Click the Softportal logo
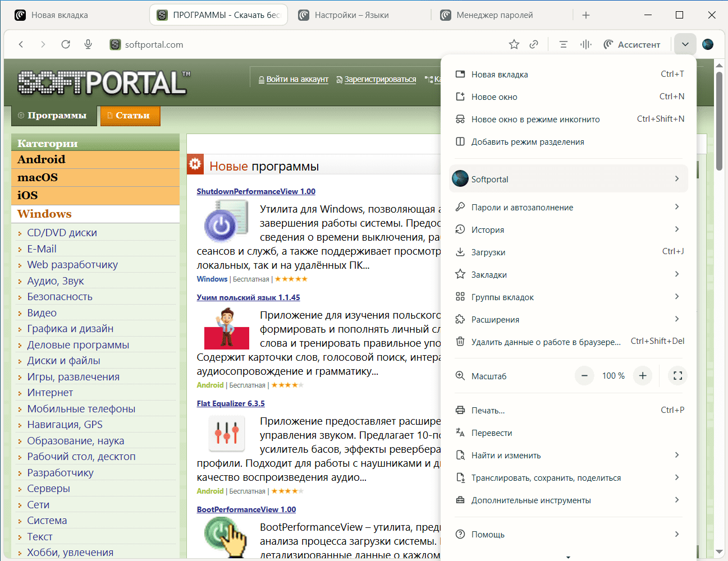Image resolution: width=728 pixels, height=561 pixels. tap(104, 82)
